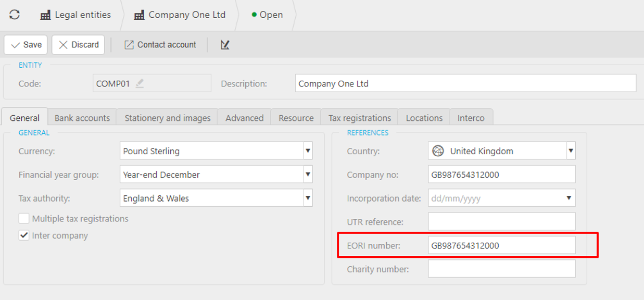Expand the Currency dropdown
644x300 pixels.
[x=308, y=151]
